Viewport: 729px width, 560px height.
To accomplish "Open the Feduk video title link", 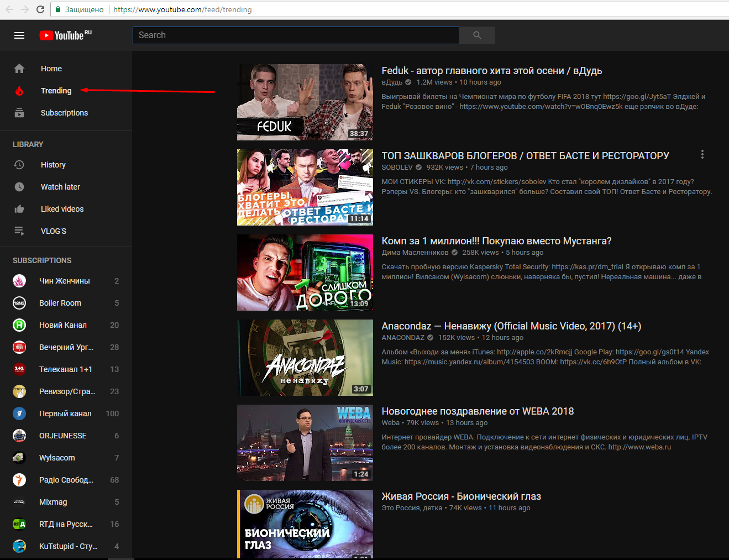I will click(x=492, y=71).
